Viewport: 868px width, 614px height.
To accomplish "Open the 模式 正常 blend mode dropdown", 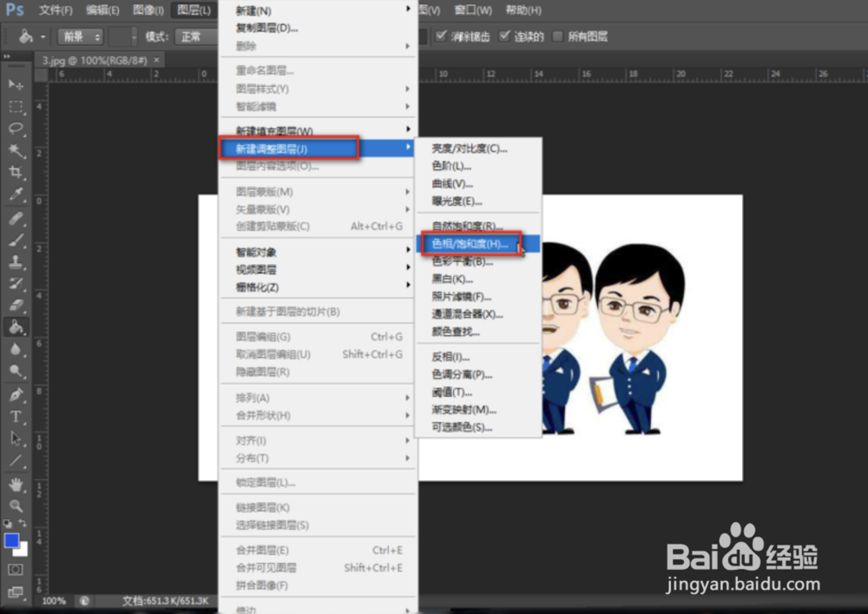I will (196, 36).
